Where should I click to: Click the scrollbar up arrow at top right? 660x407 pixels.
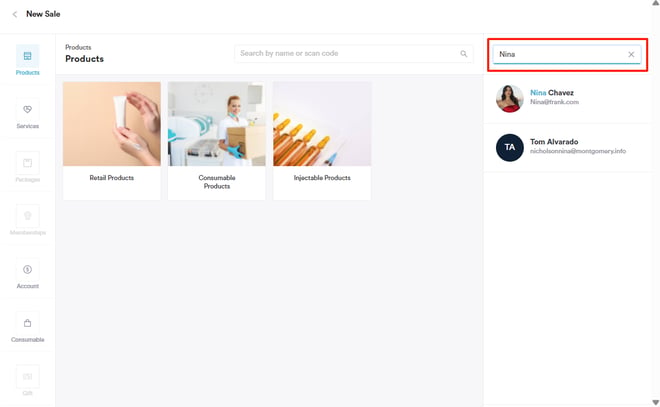click(655, 4)
